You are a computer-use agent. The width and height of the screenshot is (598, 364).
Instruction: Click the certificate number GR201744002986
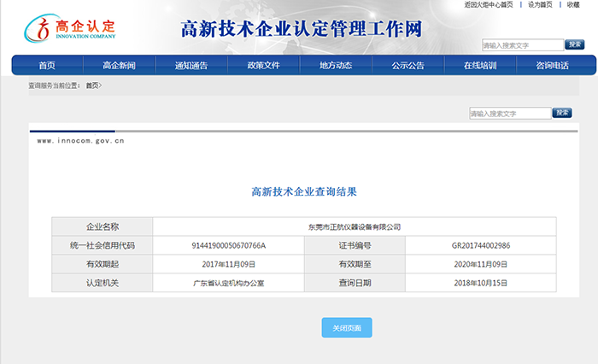point(481,245)
